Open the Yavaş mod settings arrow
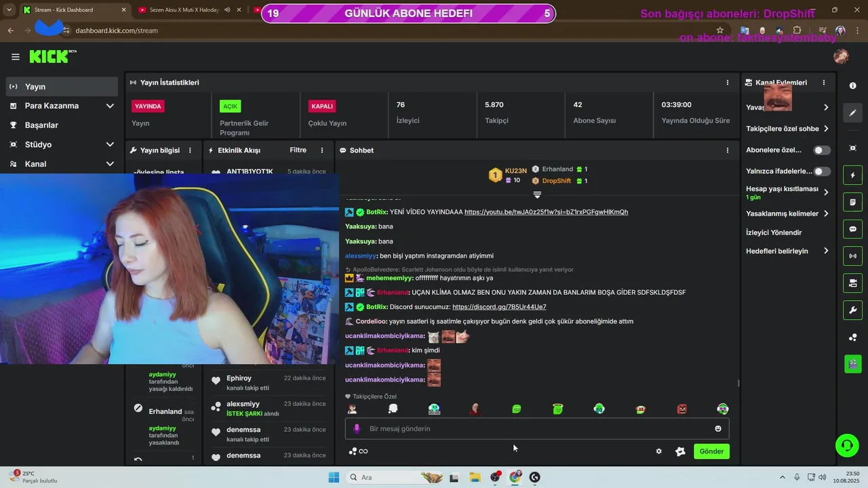The height and width of the screenshot is (488, 868). point(826,107)
